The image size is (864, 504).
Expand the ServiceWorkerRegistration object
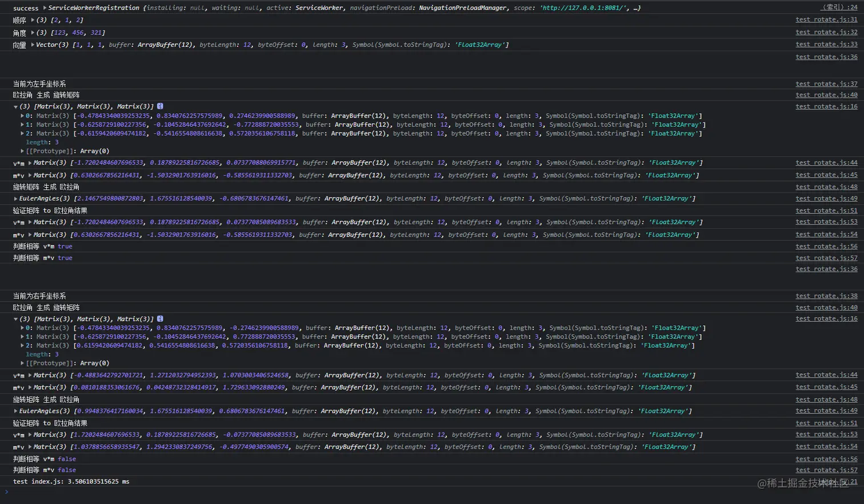(45, 8)
